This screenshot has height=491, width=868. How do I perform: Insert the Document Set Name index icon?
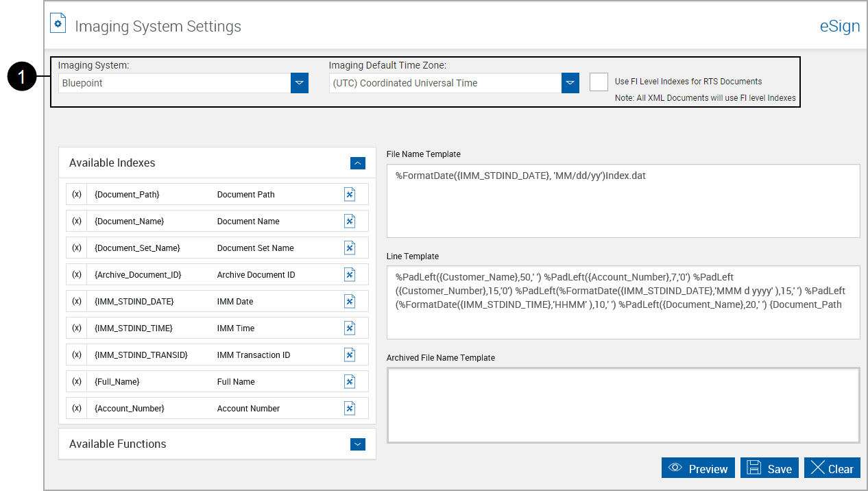pos(350,248)
